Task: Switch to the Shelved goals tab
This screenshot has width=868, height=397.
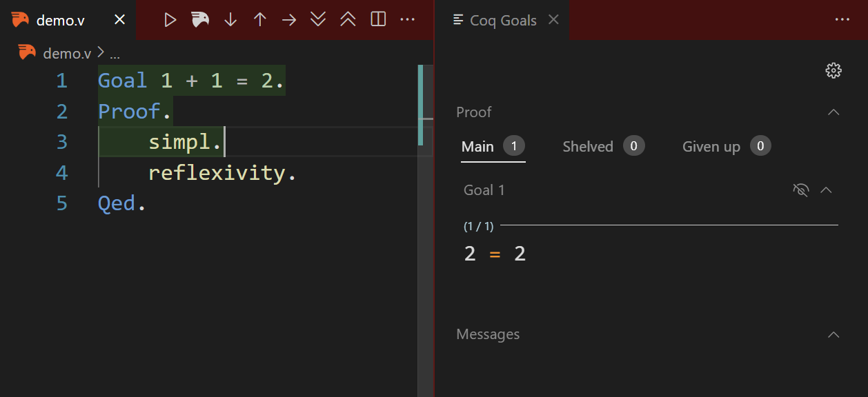Action: pyautogui.click(x=588, y=146)
